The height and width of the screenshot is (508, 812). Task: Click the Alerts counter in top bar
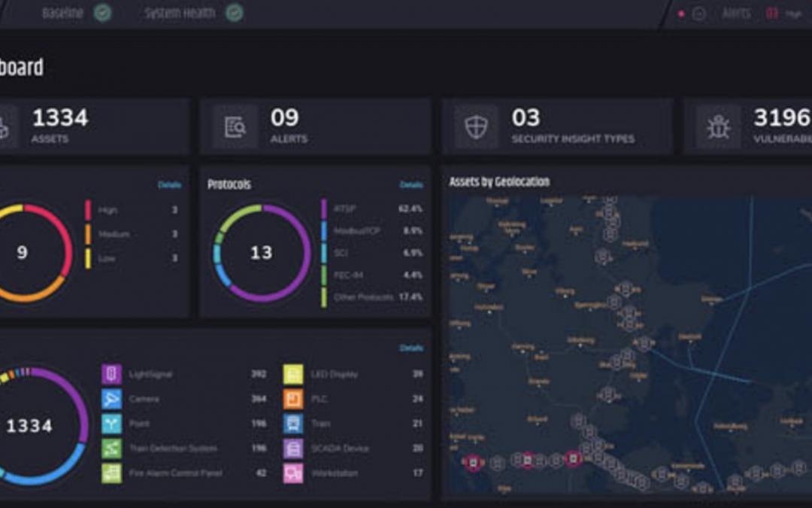(x=771, y=14)
